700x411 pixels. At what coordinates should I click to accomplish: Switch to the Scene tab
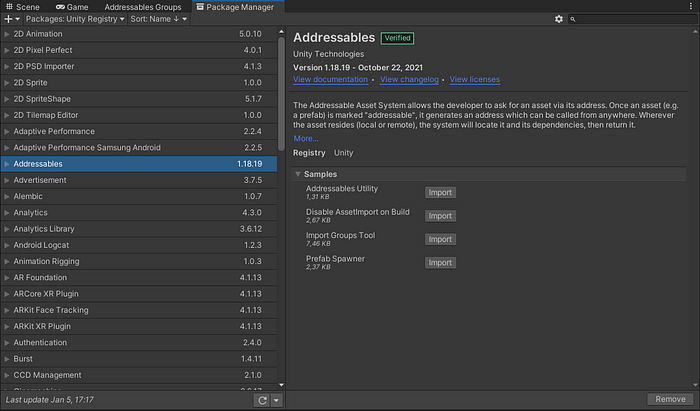click(23, 7)
